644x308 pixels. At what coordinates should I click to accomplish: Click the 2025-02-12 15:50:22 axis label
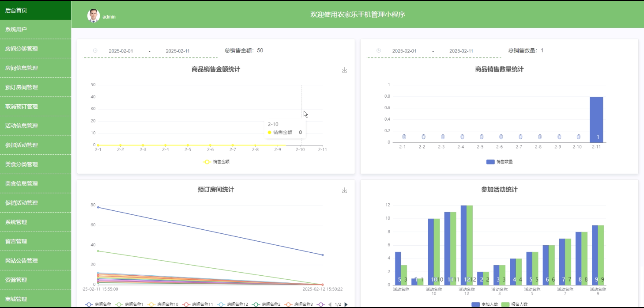pos(323,289)
